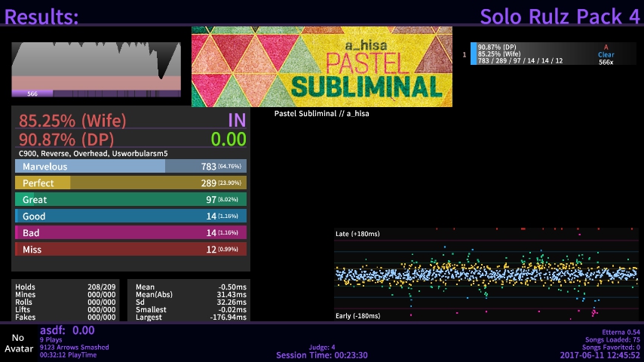Click the magenta Bad judgment bar

coord(130,233)
